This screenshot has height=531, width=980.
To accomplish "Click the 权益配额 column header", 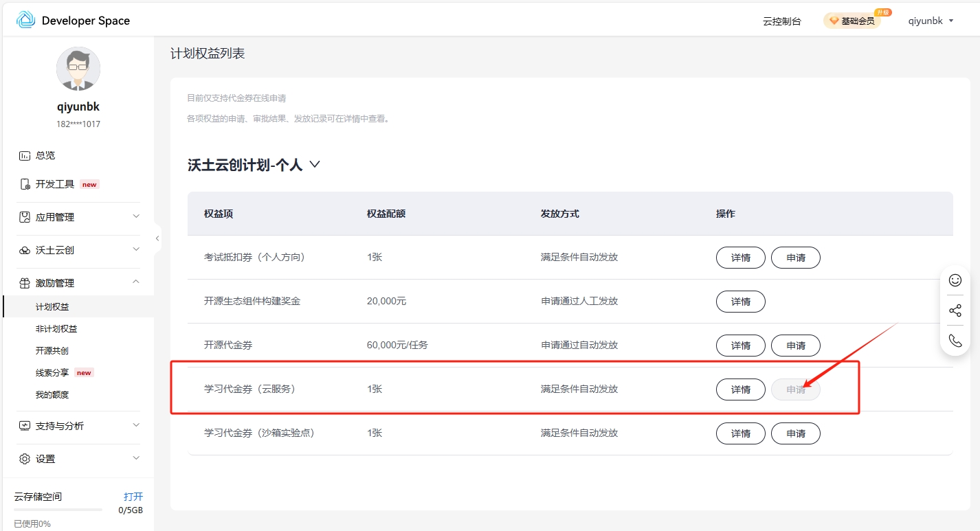I will [386, 214].
